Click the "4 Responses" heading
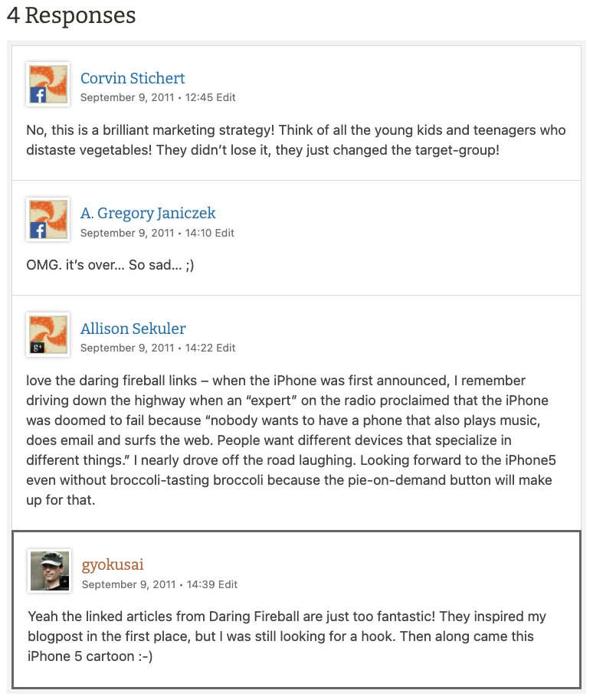 point(71,15)
